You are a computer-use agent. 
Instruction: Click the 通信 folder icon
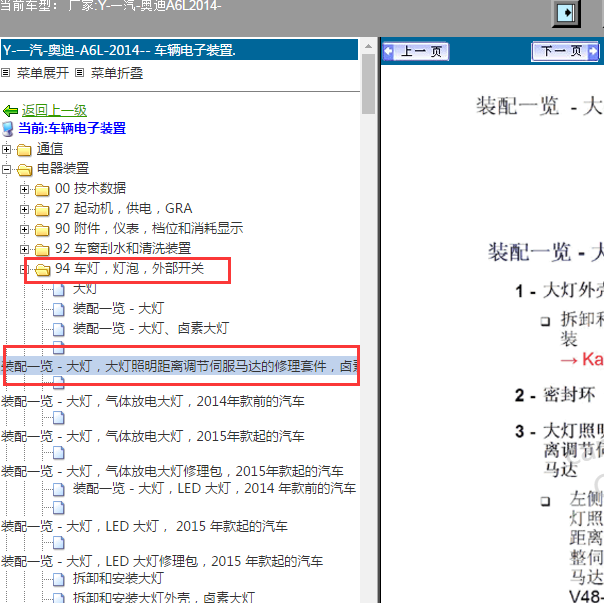pyautogui.click(x=24, y=150)
